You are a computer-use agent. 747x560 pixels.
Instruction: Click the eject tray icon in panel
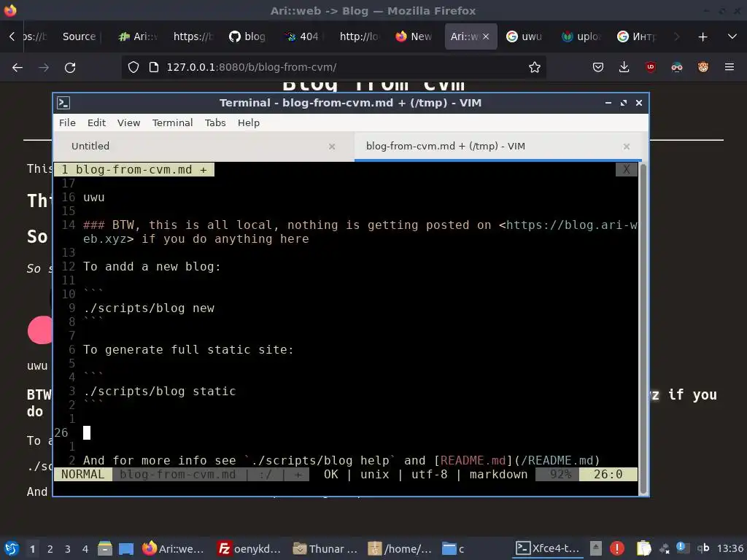[x=595, y=548]
